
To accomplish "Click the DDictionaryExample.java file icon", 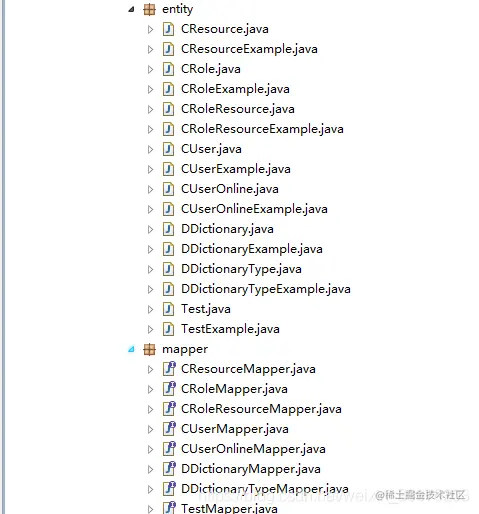I will 168,249.
